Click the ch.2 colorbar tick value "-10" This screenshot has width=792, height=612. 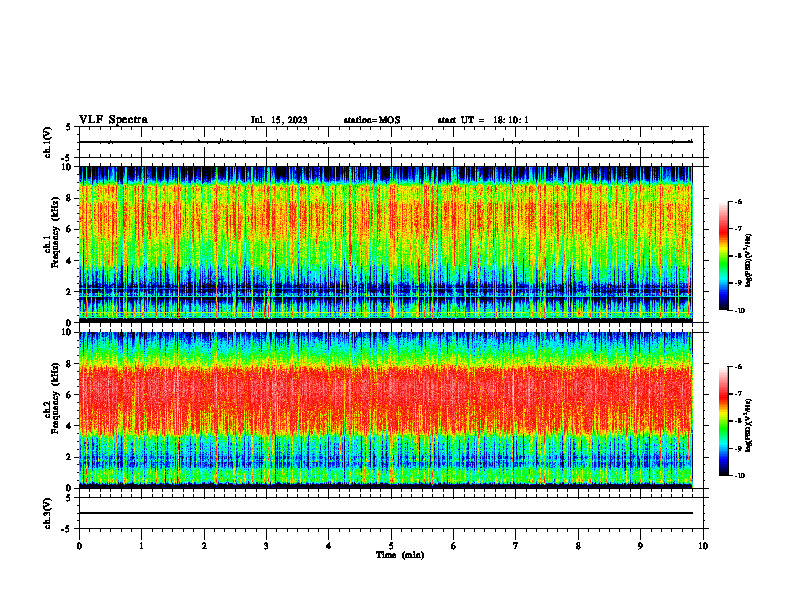coord(739,476)
